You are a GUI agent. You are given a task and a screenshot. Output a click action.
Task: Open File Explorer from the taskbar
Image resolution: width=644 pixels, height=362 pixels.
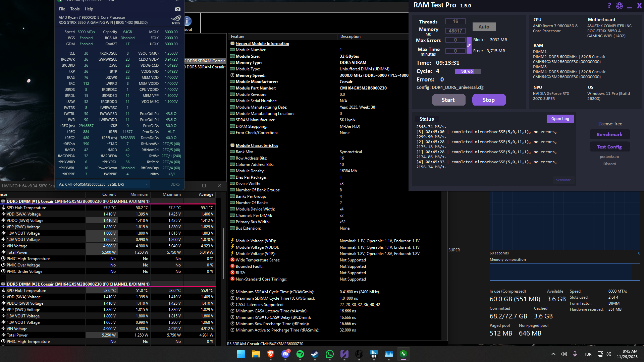click(x=256, y=354)
